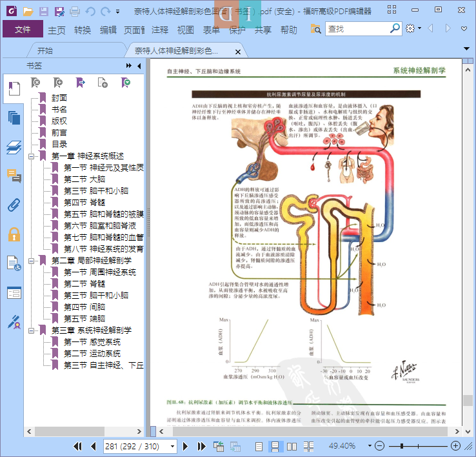The width and height of the screenshot is (476, 457).
Task: Click the zoom out minus button
Action: click(379, 446)
